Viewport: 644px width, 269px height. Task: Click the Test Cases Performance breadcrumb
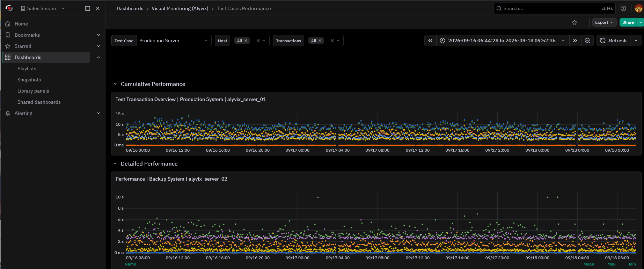tap(244, 8)
